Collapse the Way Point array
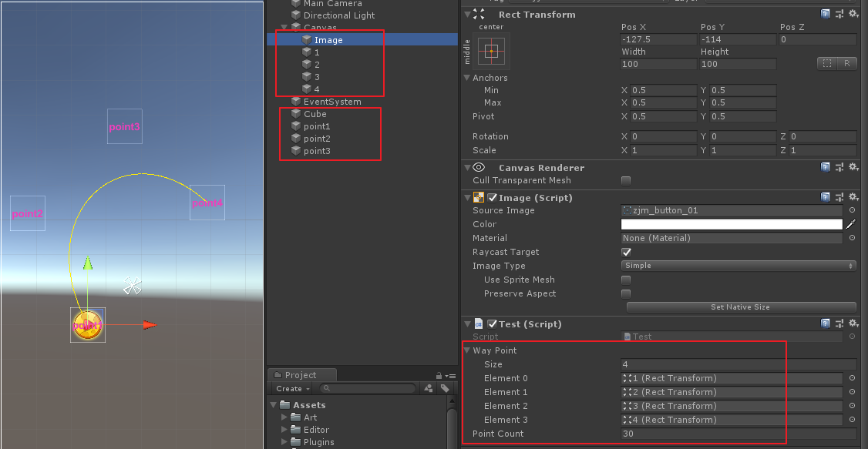The width and height of the screenshot is (868, 449). tap(468, 350)
